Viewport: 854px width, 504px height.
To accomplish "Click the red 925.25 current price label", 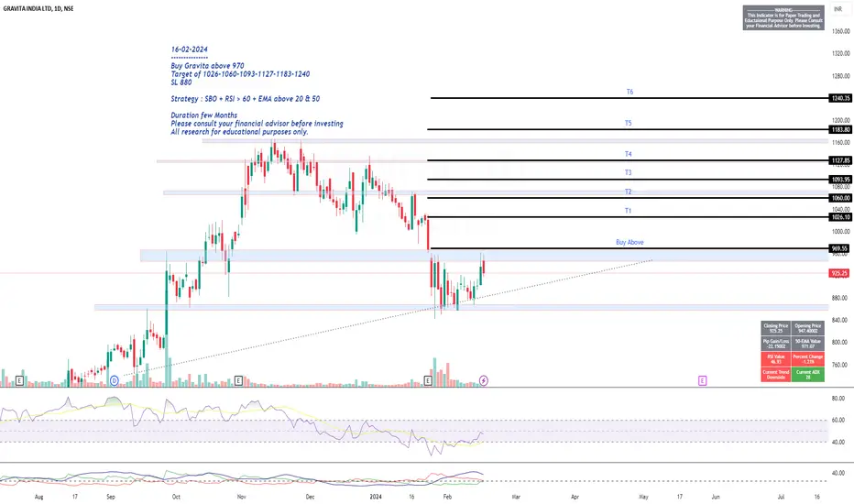I will pos(840,273).
